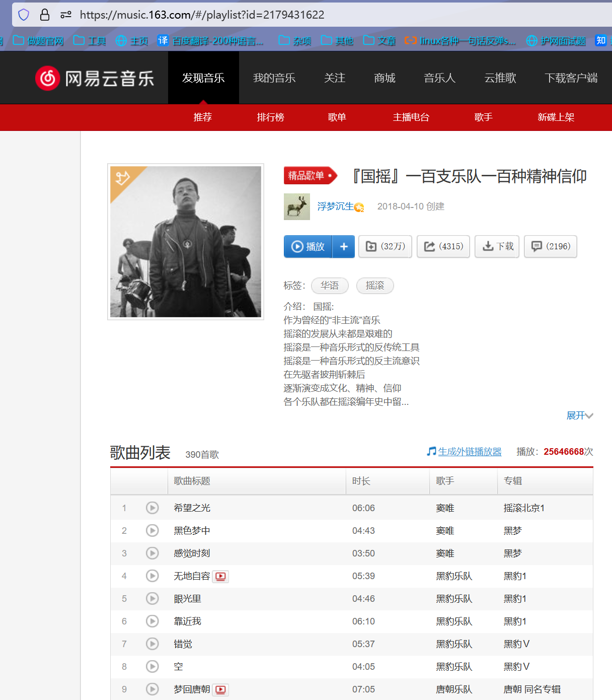Click the 精品歌单 badge
Viewport: 612px width, 700px height.
coord(310,176)
